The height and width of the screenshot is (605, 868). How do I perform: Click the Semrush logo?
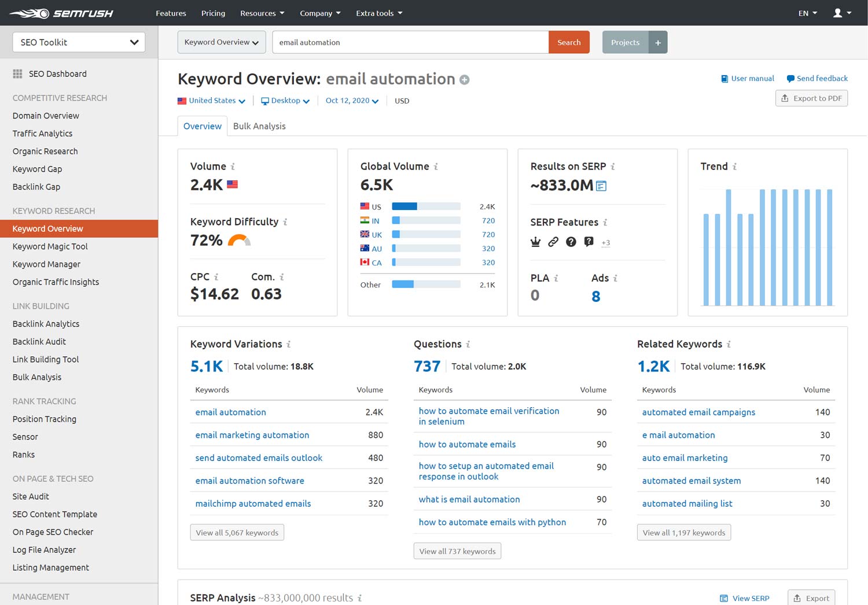(61, 13)
